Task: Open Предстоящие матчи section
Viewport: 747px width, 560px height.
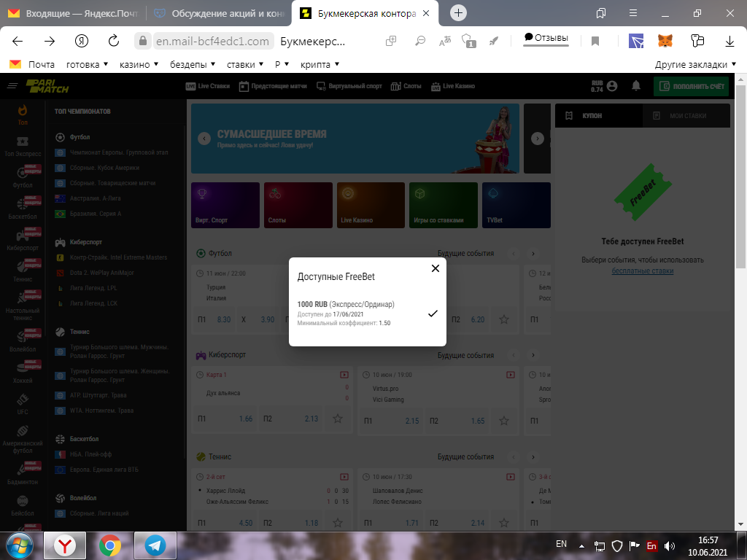Action: pyautogui.click(x=273, y=86)
